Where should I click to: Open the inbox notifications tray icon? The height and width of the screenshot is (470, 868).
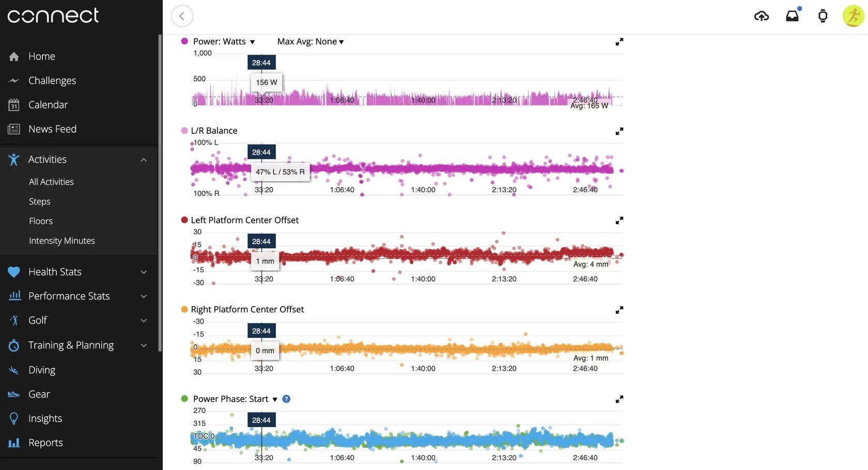[x=792, y=16]
